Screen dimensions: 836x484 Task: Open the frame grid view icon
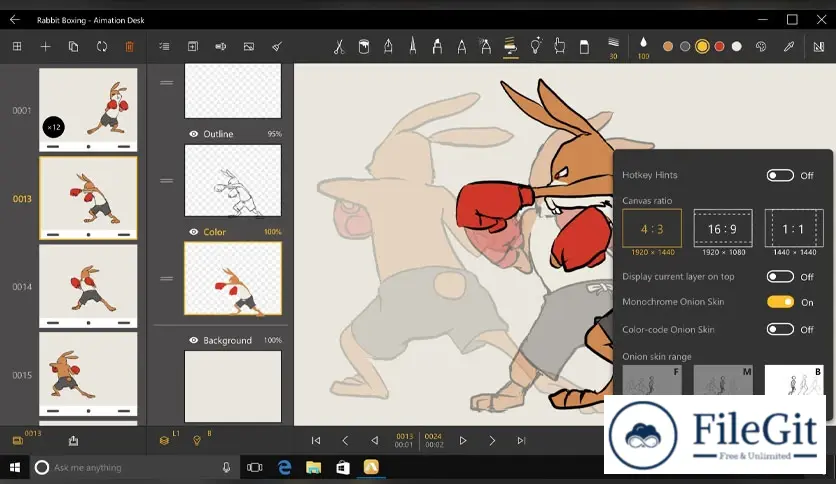(x=17, y=46)
